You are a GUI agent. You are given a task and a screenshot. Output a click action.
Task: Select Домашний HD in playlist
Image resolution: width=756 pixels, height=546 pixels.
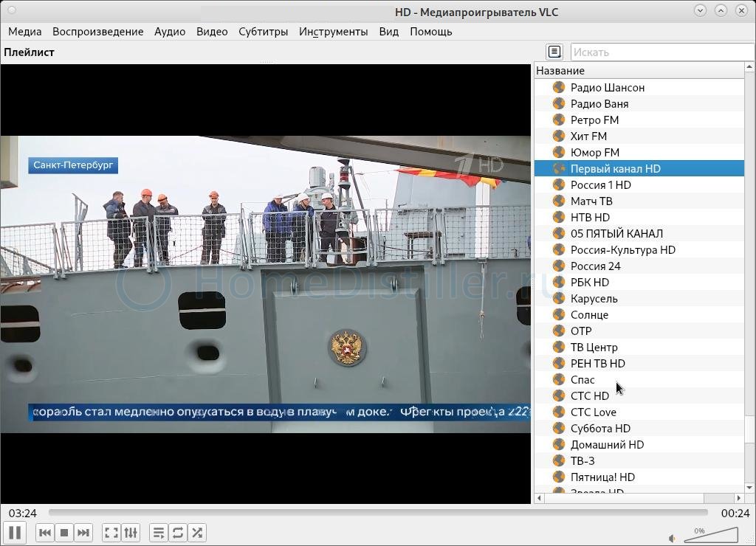[639, 444]
